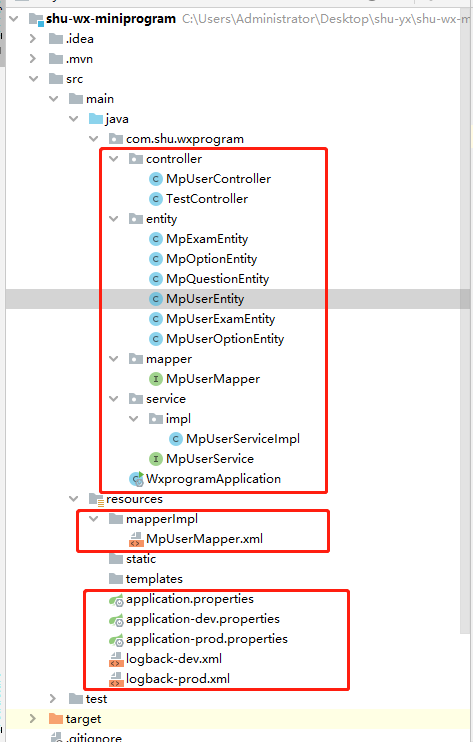This screenshot has height=742, width=473.
Task: Collapse the impl package arrow
Action: point(134,419)
